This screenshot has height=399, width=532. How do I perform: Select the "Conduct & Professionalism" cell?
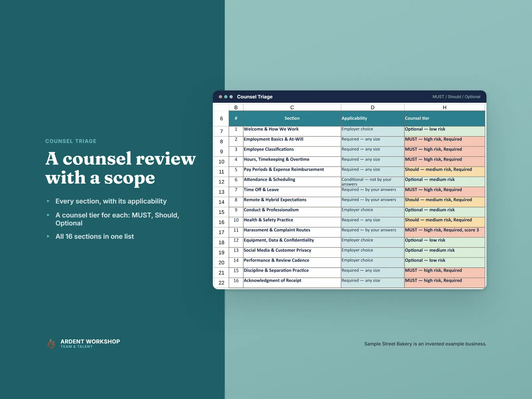pos(292,212)
